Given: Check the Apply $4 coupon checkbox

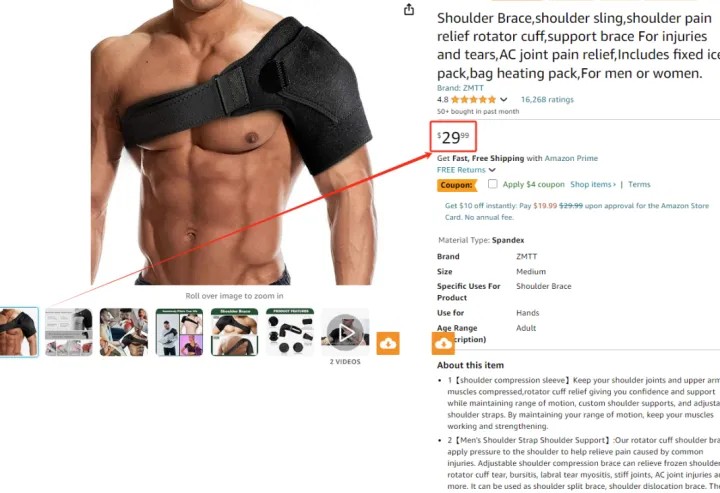Looking at the screenshot, I should point(493,184).
